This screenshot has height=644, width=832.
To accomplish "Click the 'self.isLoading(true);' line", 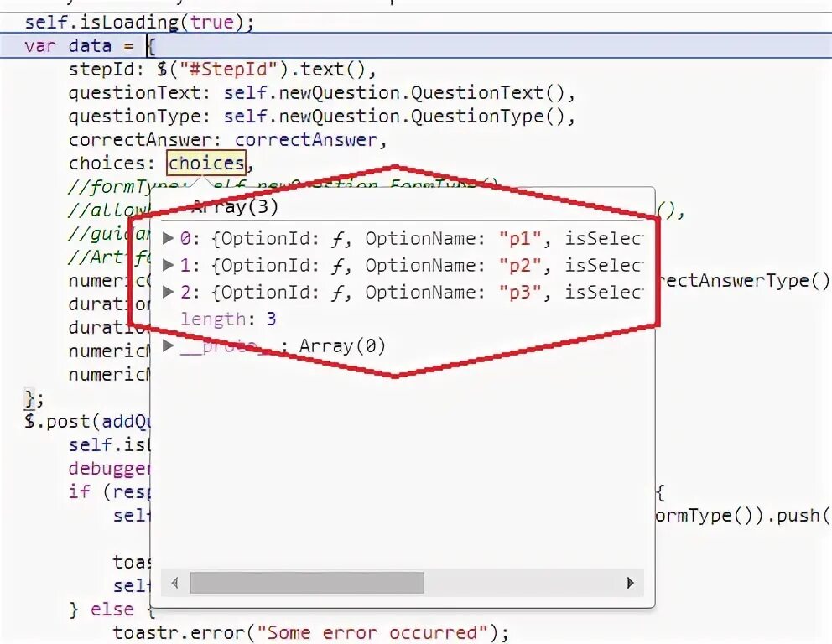I will [x=139, y=23].
